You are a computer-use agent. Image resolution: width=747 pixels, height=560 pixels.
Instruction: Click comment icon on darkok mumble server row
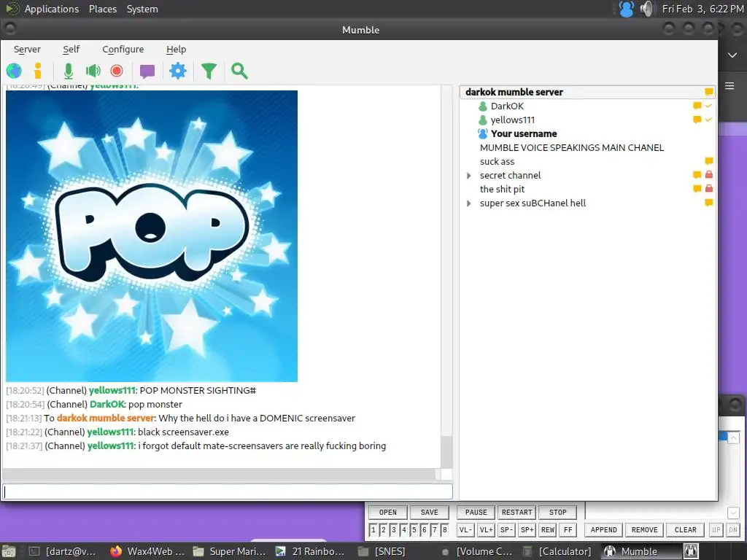click(x=709, y=92)
